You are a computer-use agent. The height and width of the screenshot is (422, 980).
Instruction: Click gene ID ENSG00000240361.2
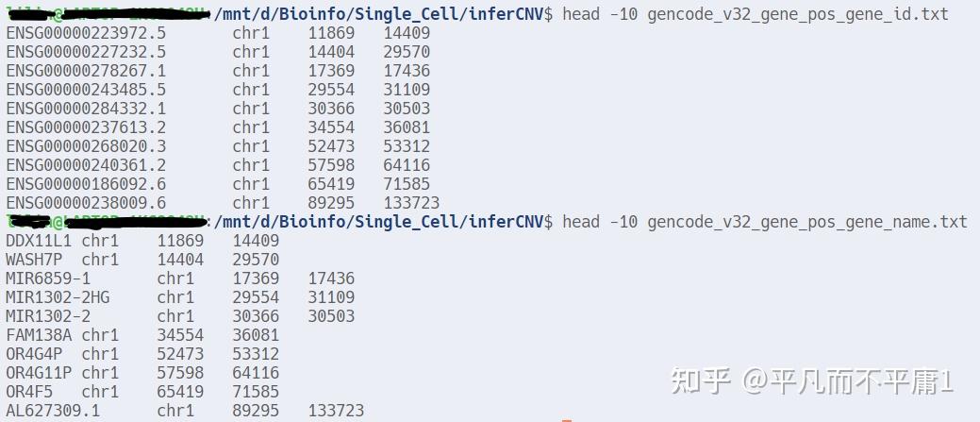[x=86, y=165]
